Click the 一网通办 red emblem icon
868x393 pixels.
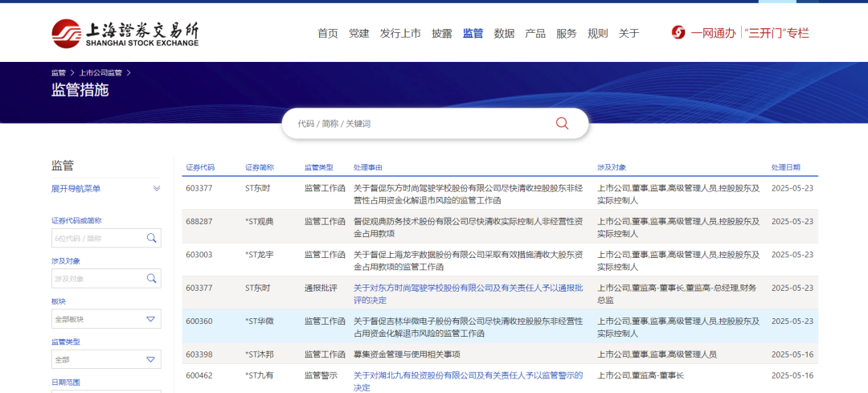tap(678, 33)
